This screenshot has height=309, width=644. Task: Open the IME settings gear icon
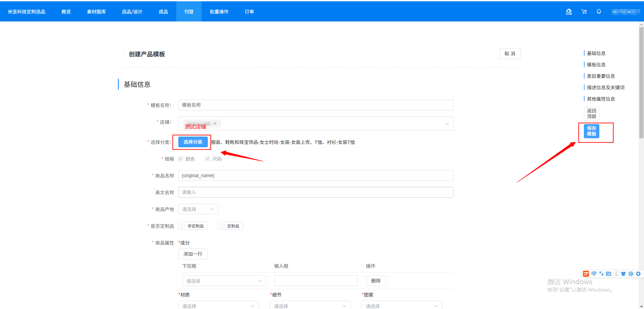click(638, 274)
